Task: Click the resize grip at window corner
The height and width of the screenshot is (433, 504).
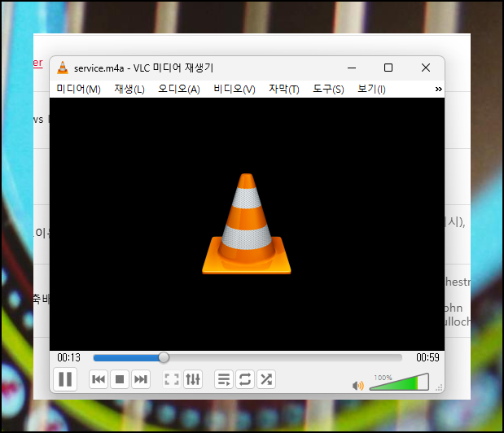Action: 439,387
